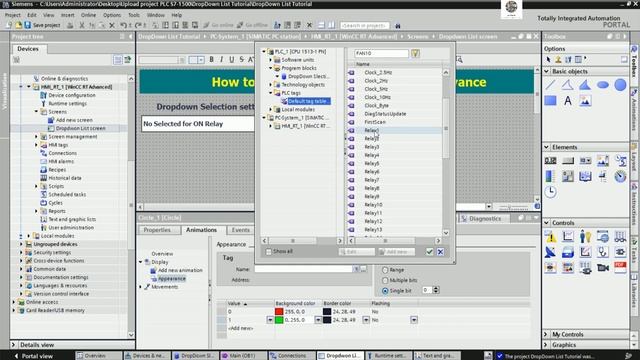This screenshot has width=640, height=360.
Task: Pick the Ellipse basic object
Action: click(x=602, y=85)
